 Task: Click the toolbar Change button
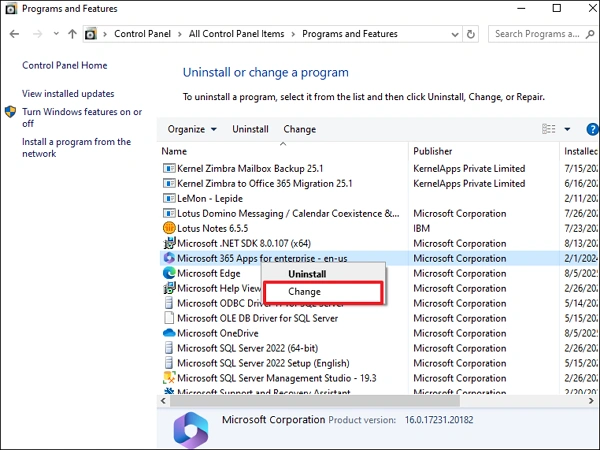pos(300,129)
